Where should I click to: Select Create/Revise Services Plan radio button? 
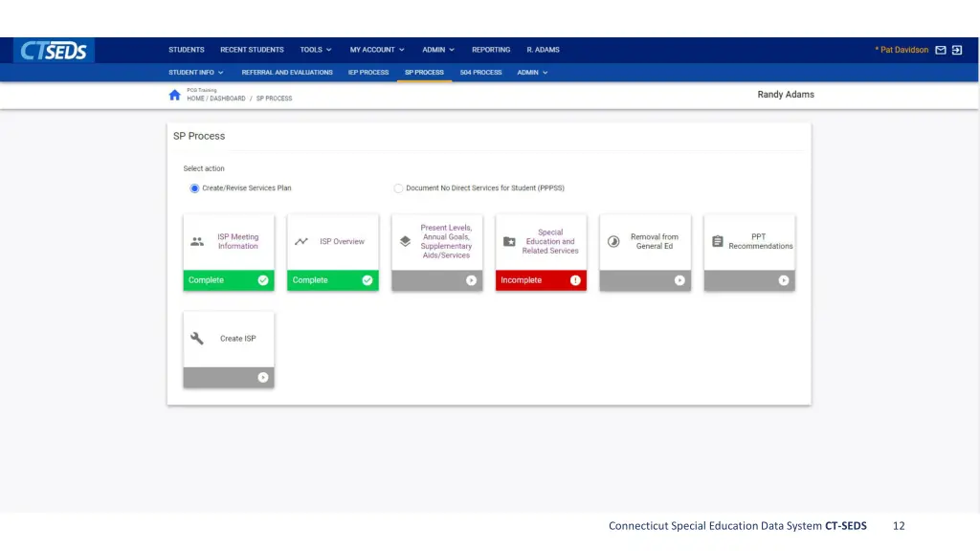(x=194, y=188)
